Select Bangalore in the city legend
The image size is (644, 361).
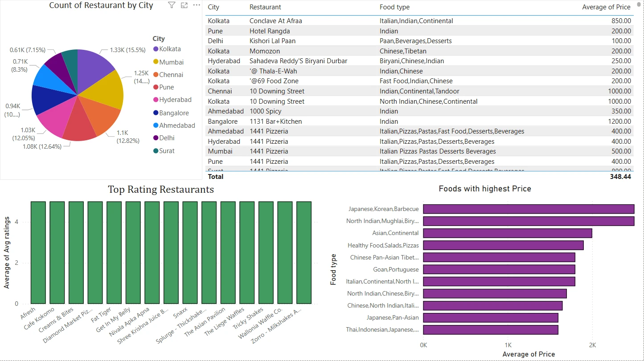pyautogui.click(x=174, y=113)
